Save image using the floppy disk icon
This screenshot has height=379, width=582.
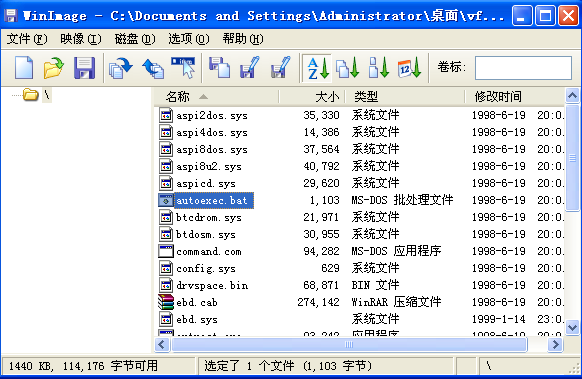[x=84, y=68]
